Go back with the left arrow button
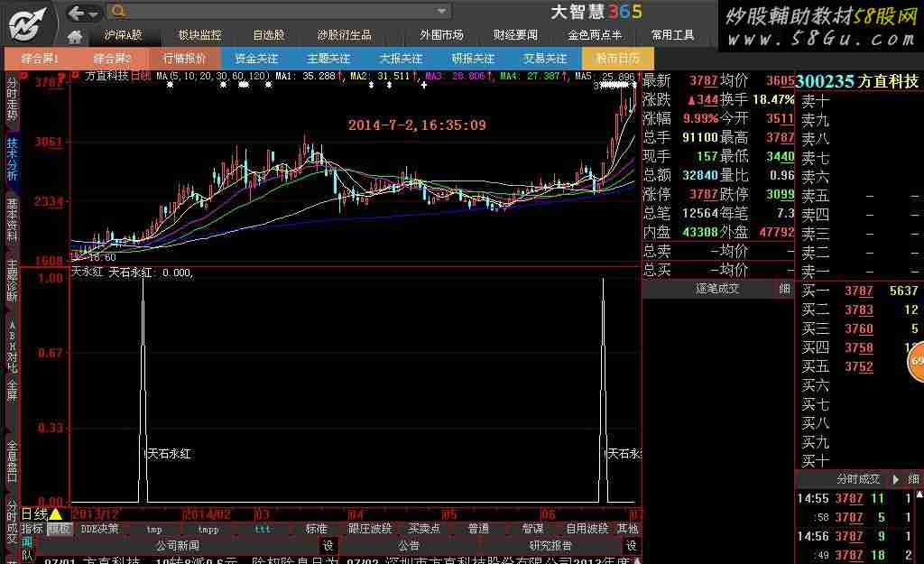 tap(76, 13)
